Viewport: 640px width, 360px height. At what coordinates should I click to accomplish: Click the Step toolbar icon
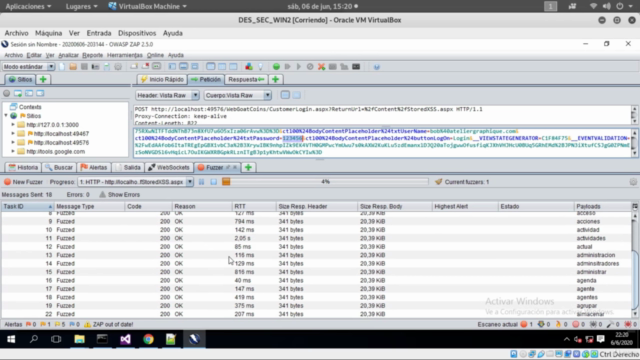[x=287, y=67]
